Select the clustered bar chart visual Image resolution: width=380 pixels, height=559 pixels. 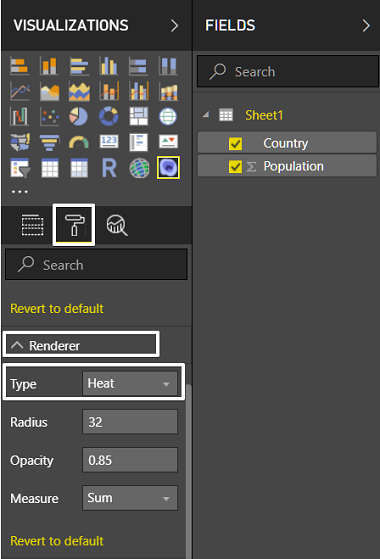tap(79, 66)
